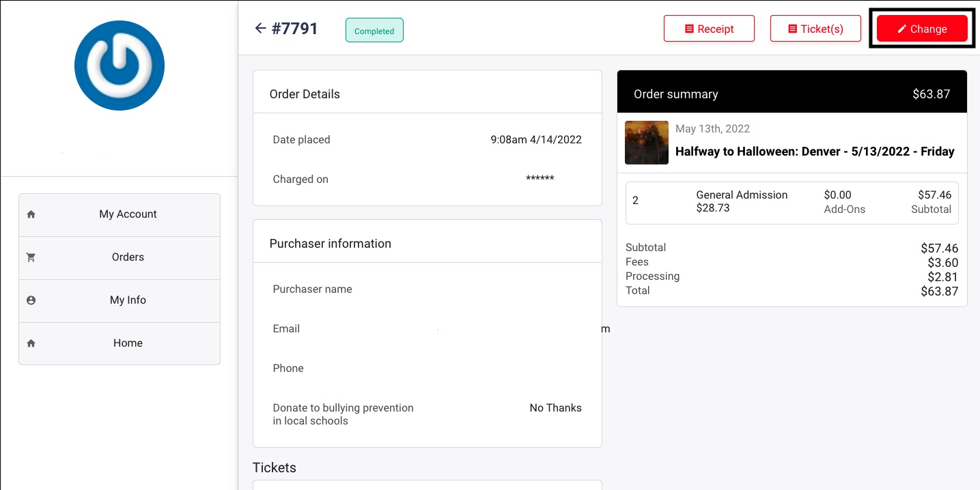The height and width of the screenshot is (490, 980).
Task: Click the pencil icon on Change button
Action: click(901, 29)
